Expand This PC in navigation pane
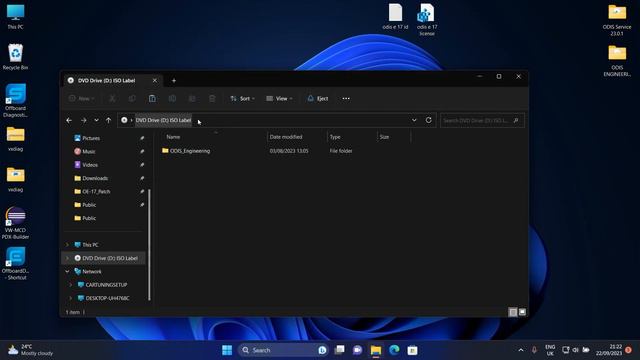640x360 pixels. tap(67, 245)
